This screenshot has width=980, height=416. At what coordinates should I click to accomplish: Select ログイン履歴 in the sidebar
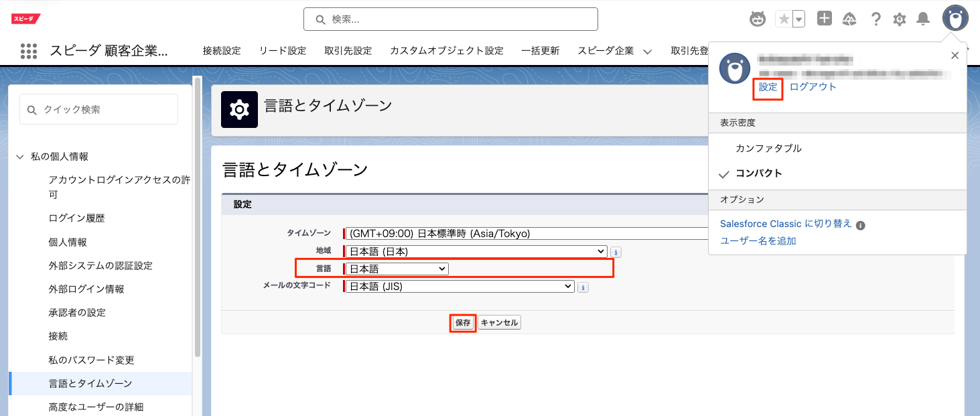point(76,218)
